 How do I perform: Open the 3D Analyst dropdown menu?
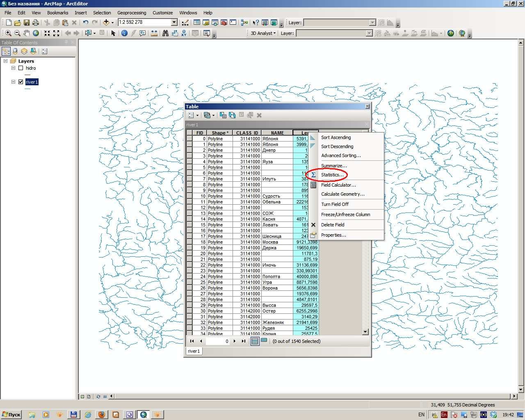point(263,33)
